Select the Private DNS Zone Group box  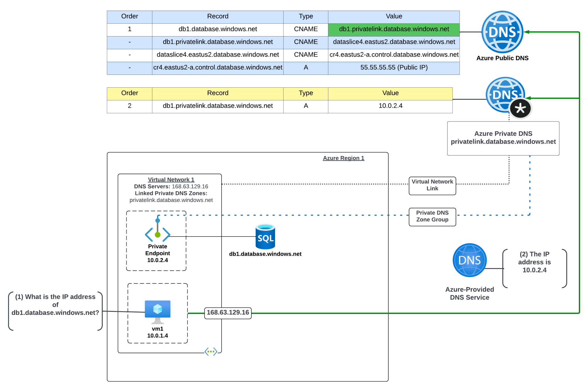coord(432,217)
